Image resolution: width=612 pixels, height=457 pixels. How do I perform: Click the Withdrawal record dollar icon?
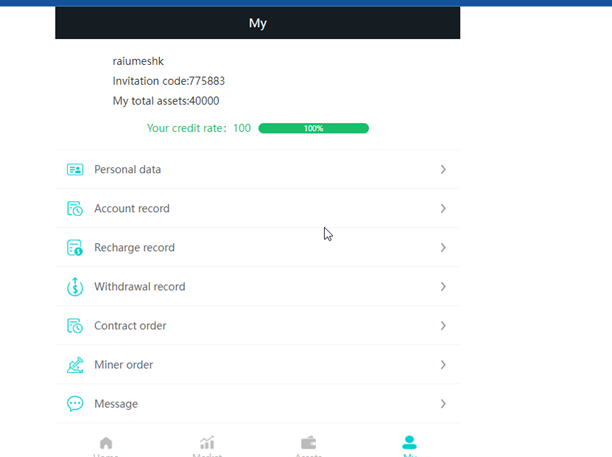(75, 287)
